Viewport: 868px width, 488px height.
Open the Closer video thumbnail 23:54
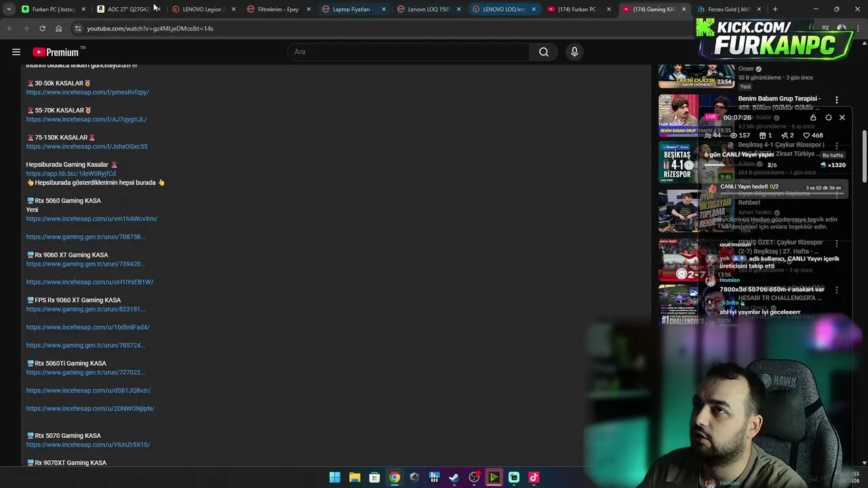pyautogui.click(x=696, y=76)
